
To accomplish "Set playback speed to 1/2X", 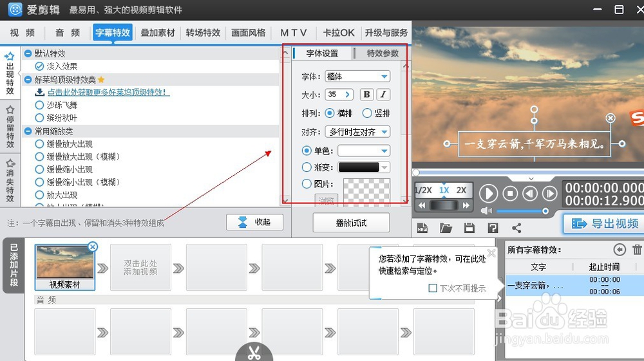I will (424, 190).
